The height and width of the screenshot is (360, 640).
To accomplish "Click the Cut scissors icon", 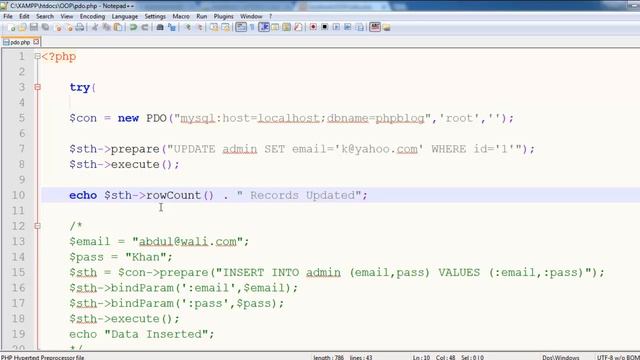I will (x=95, y=27).
